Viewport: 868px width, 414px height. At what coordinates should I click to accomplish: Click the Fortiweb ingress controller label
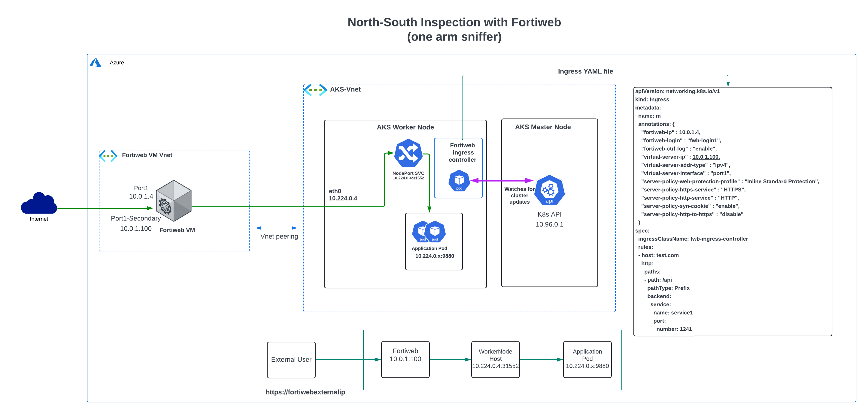(x=462, y=152)
